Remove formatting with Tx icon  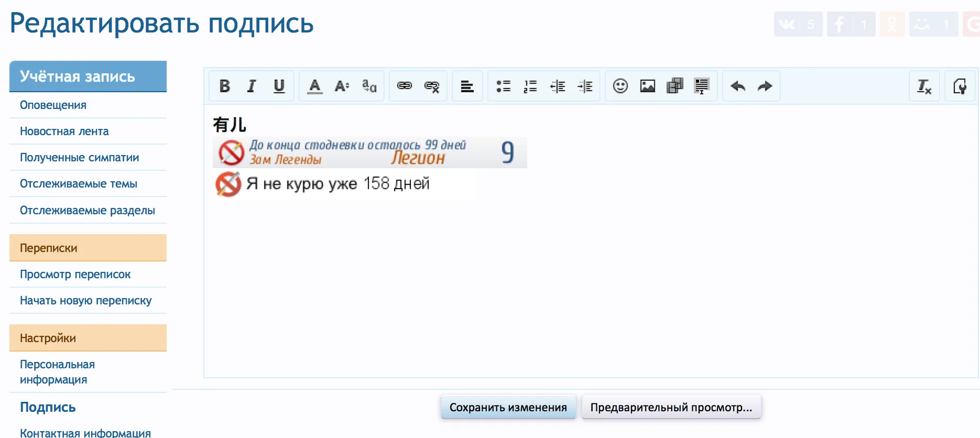[924, 86]
